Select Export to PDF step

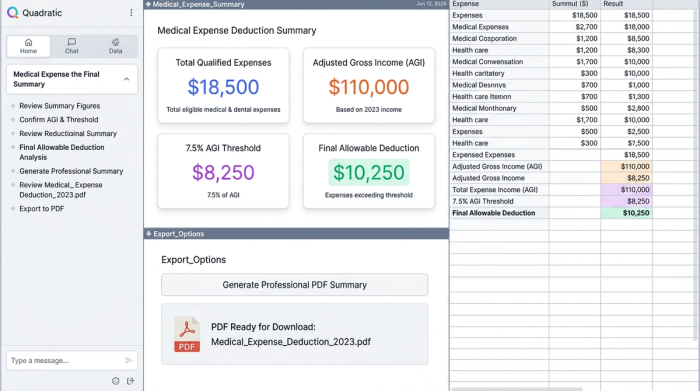pyautogui.click(x=42, y=208)
